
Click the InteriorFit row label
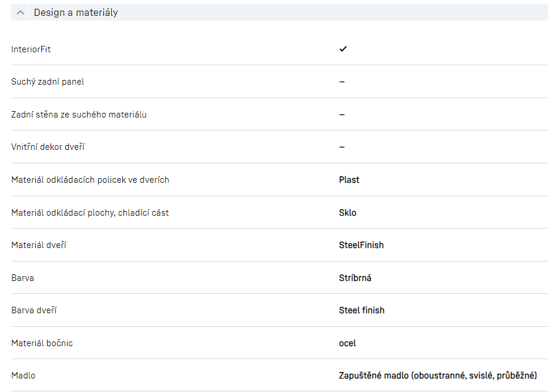[31, 49]
